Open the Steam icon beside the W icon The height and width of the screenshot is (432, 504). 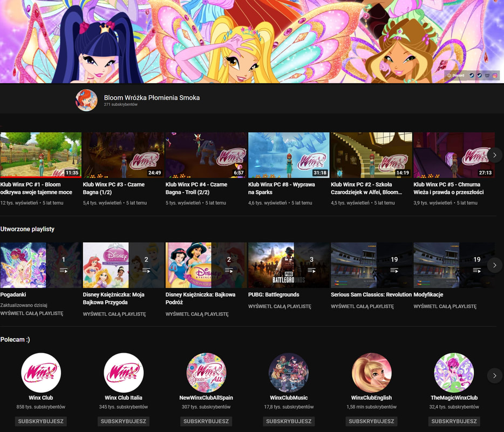pos(479,75)
